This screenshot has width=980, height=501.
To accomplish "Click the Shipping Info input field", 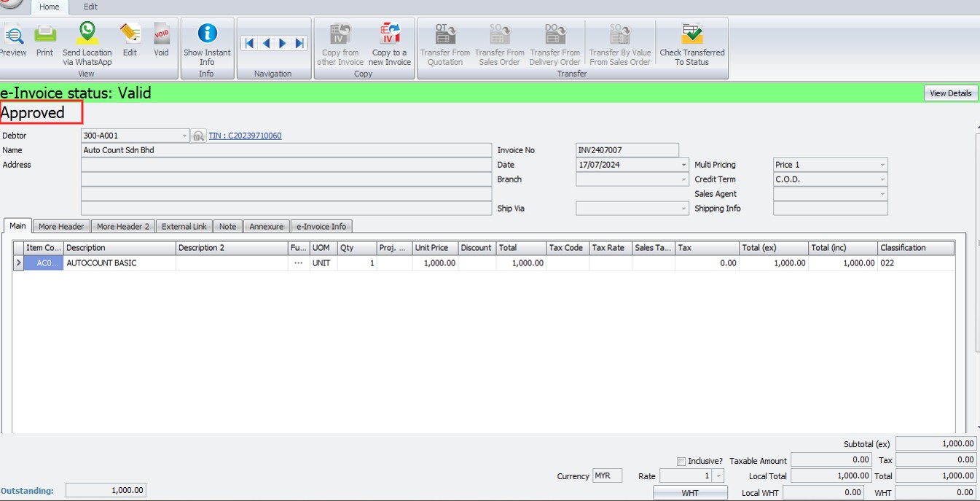I will click(x=830, y=209).
